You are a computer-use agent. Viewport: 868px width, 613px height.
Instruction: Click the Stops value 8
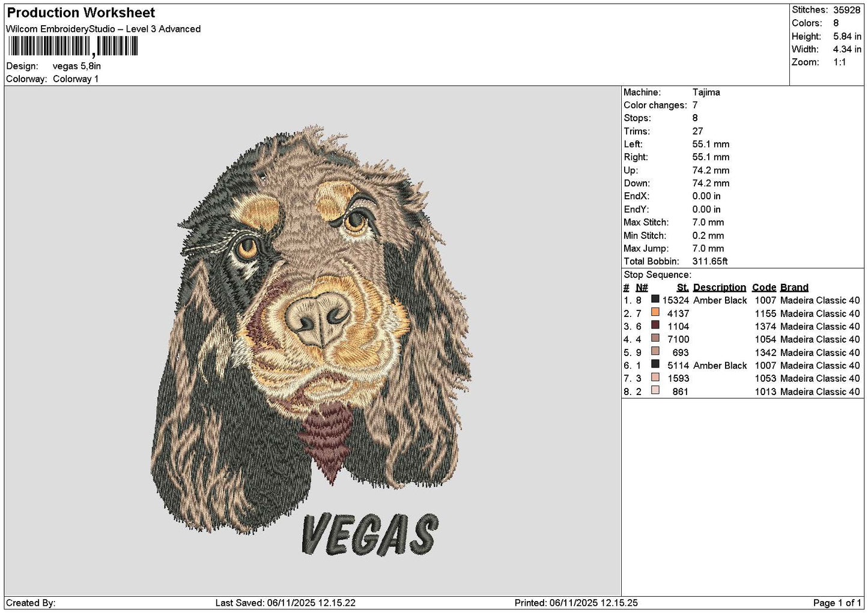pyautogui.click(x=696, y=118)
